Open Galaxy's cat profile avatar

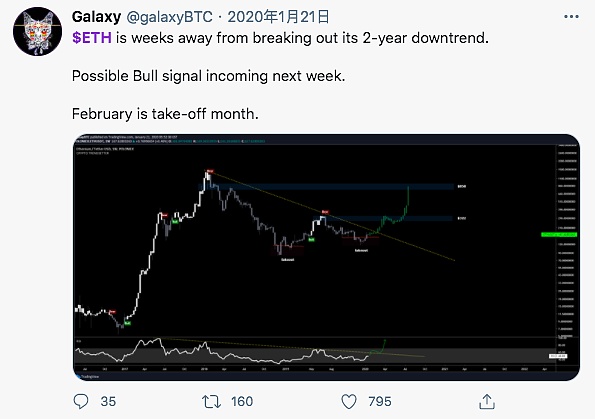(37, 31)
